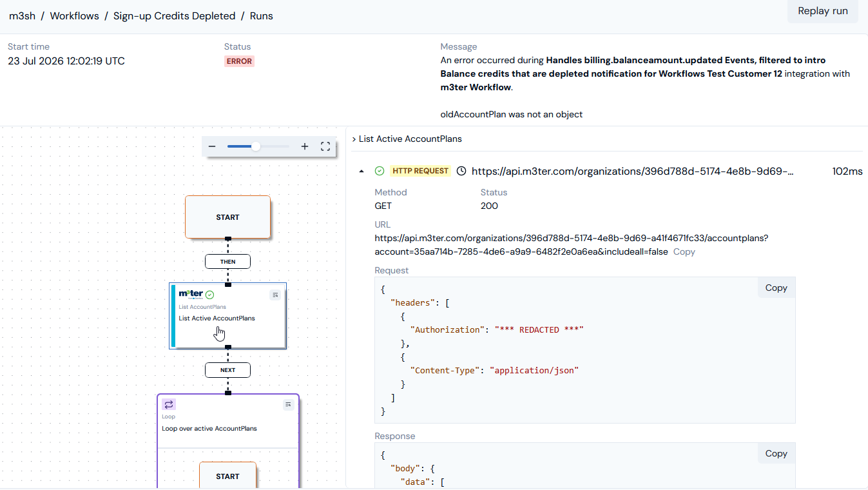
Task: Adjust the canvas zoom slider handle
Action: 256,146
